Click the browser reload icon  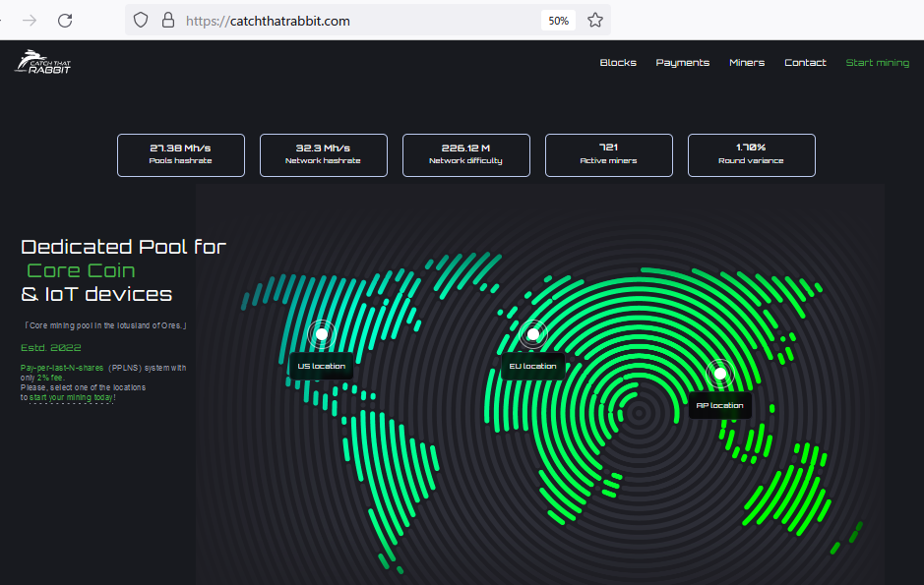tap(65, 21)
